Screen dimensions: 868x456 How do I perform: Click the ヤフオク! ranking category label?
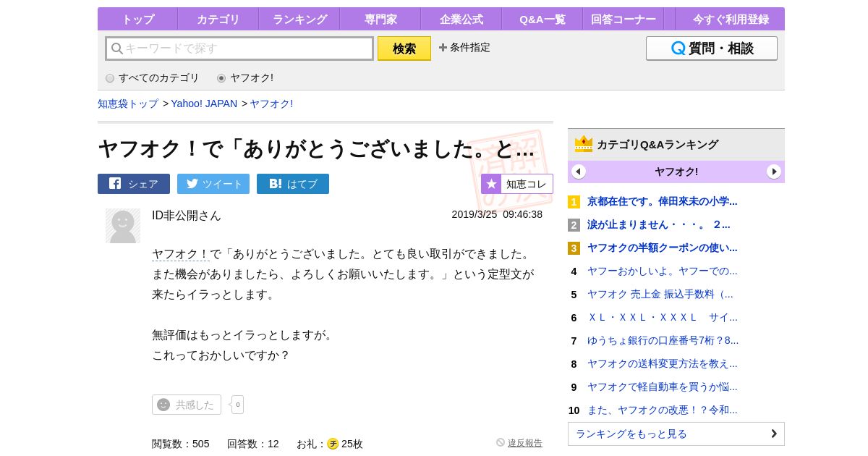pos(676,172)
